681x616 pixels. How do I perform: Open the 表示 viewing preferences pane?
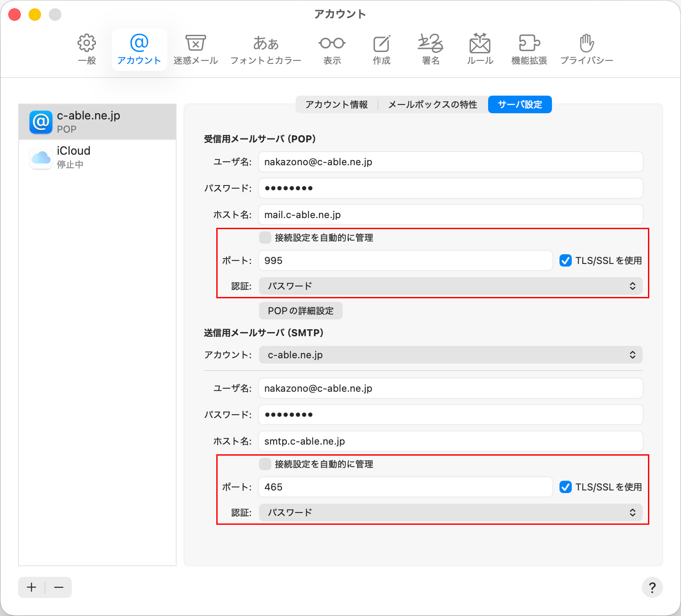(332, 49)
